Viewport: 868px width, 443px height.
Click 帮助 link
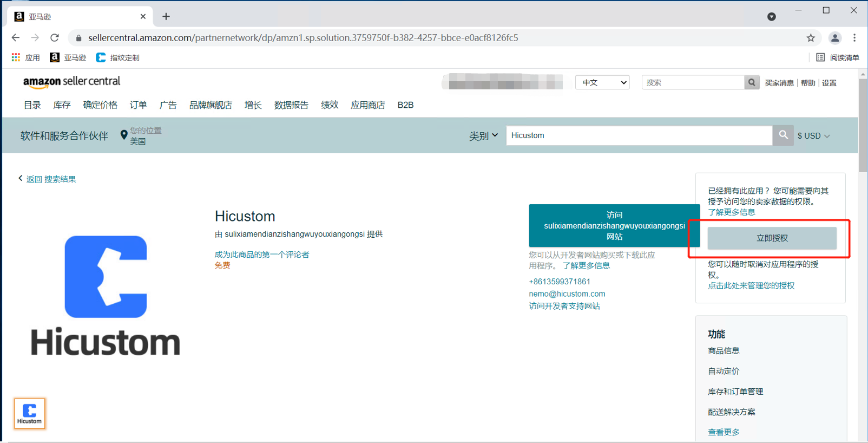click(808, 83)
